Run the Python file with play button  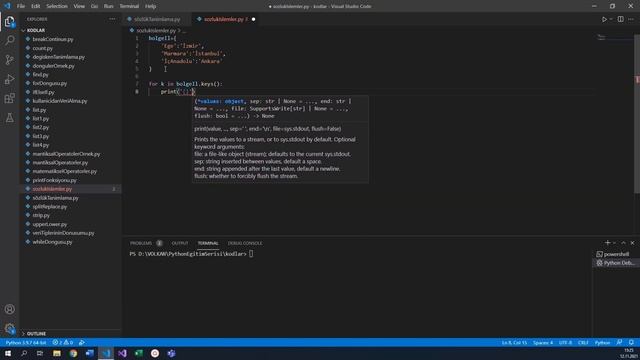click(x=604, y=19)
